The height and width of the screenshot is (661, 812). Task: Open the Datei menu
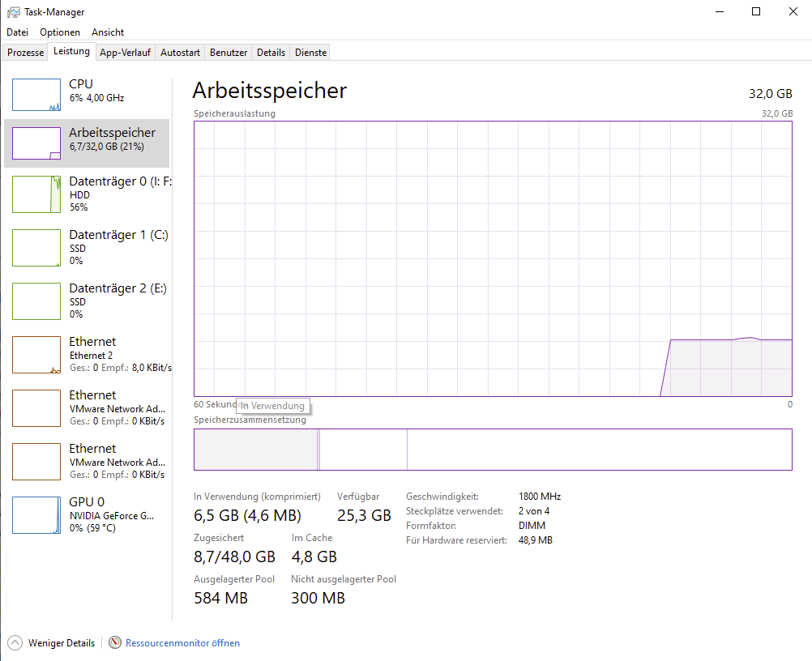click(17, 32)
